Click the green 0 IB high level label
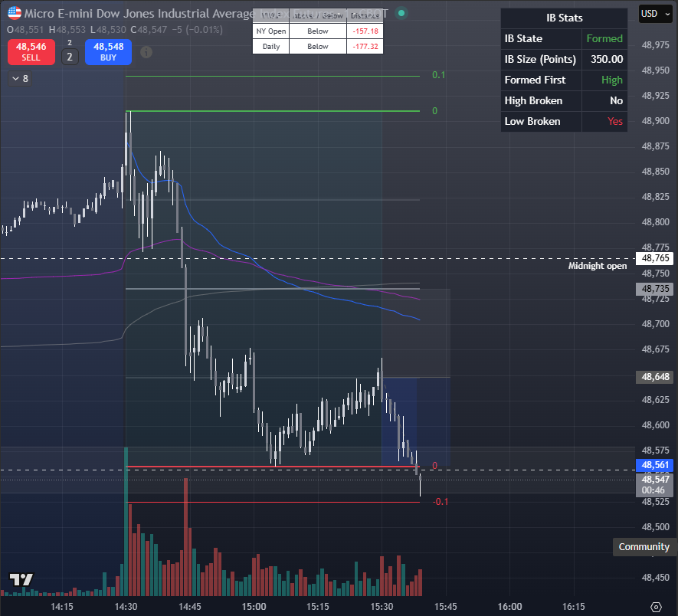 (x=434, y=111)
